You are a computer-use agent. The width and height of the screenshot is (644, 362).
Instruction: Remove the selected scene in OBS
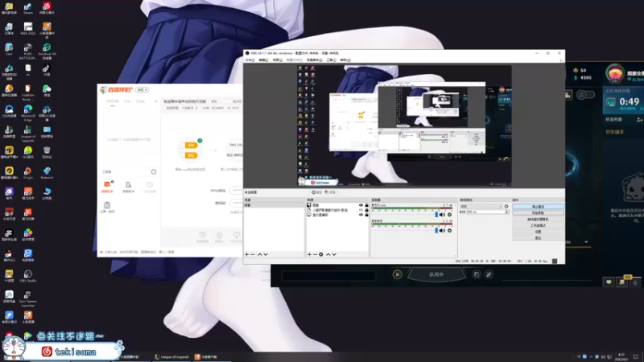tap(253, 254)
